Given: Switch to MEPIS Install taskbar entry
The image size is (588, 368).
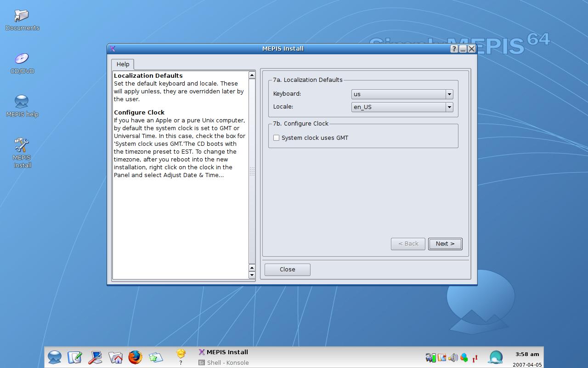Looking at the screenshot, I should pyautogui.click(x=224, y=352).
